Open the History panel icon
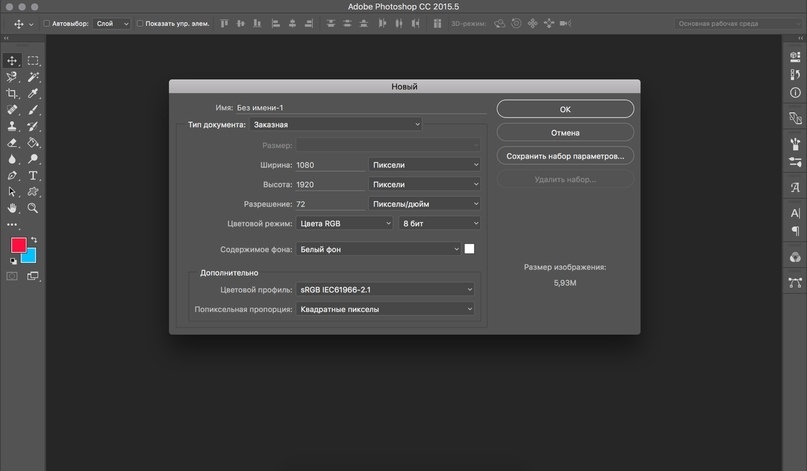 [x=795, y=75]
